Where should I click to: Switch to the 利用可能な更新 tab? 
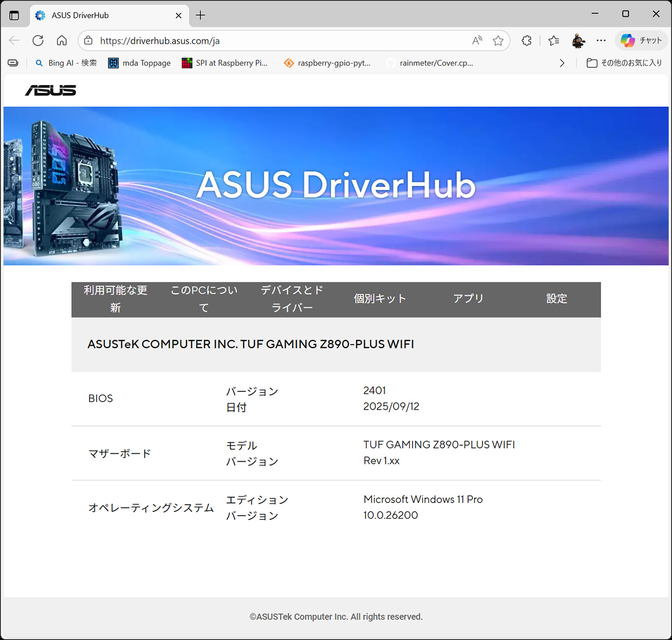pos(115,299)
